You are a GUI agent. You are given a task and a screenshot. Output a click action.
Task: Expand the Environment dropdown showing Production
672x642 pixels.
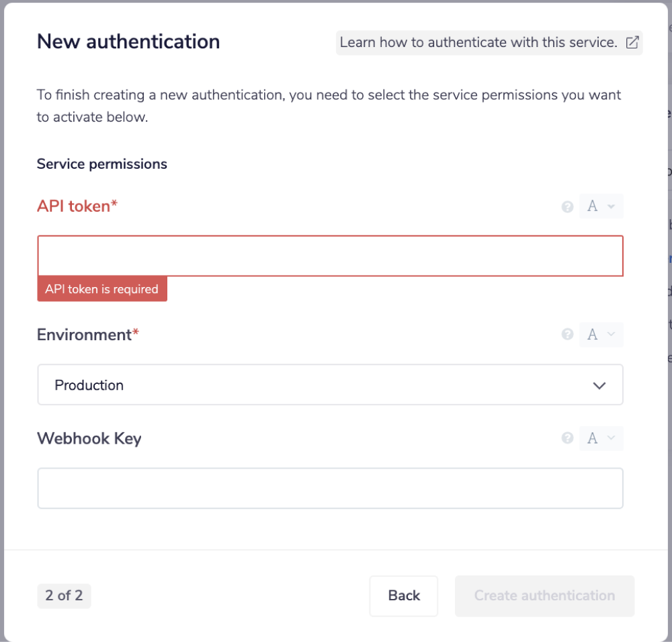329,385
